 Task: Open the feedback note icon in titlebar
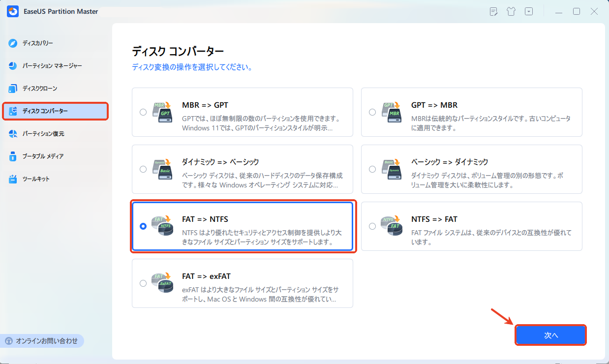click(x=493, y=11)
